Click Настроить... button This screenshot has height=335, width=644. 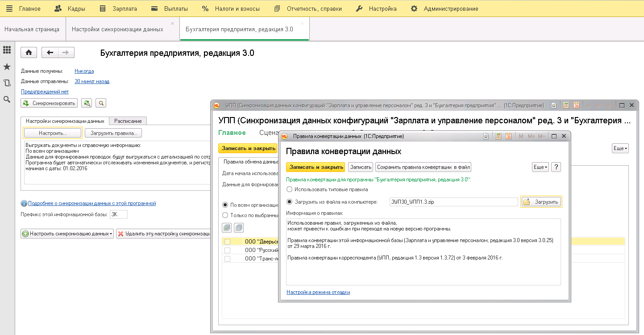point(53,133)
